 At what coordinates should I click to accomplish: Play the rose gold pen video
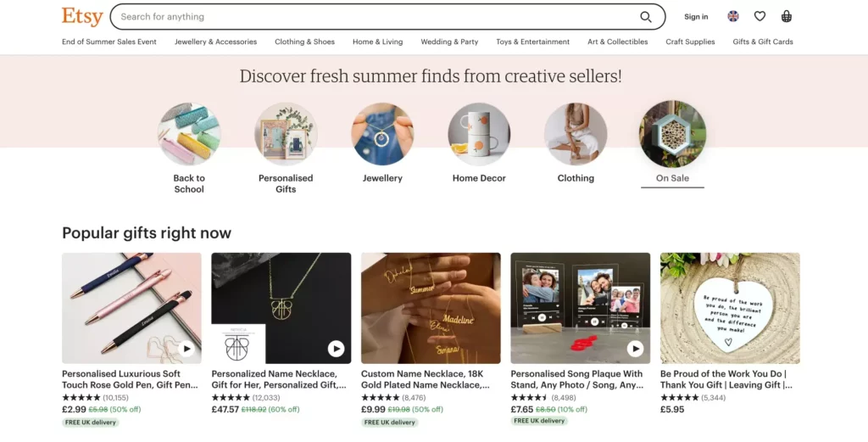[x=186, y=349]
